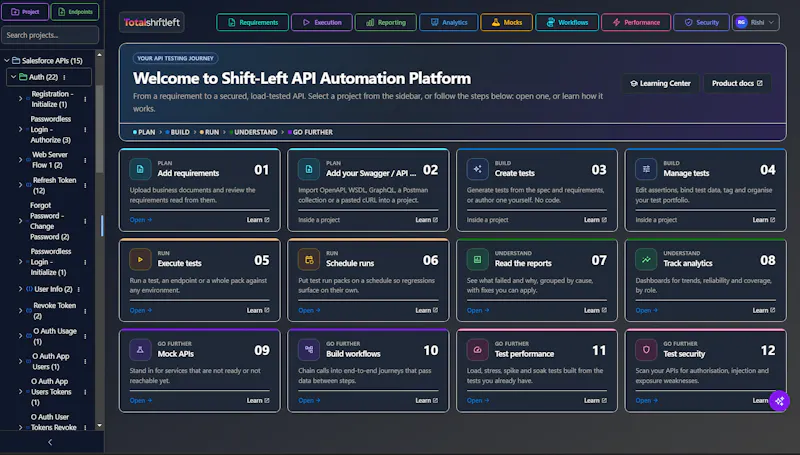Click Open on Build workflows card

pyautogui.click(x=309, y=400)
